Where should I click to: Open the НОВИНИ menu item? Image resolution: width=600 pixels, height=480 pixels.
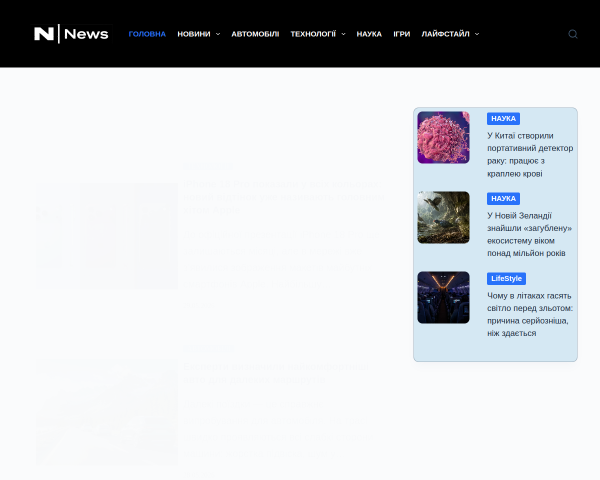[194, 34]
